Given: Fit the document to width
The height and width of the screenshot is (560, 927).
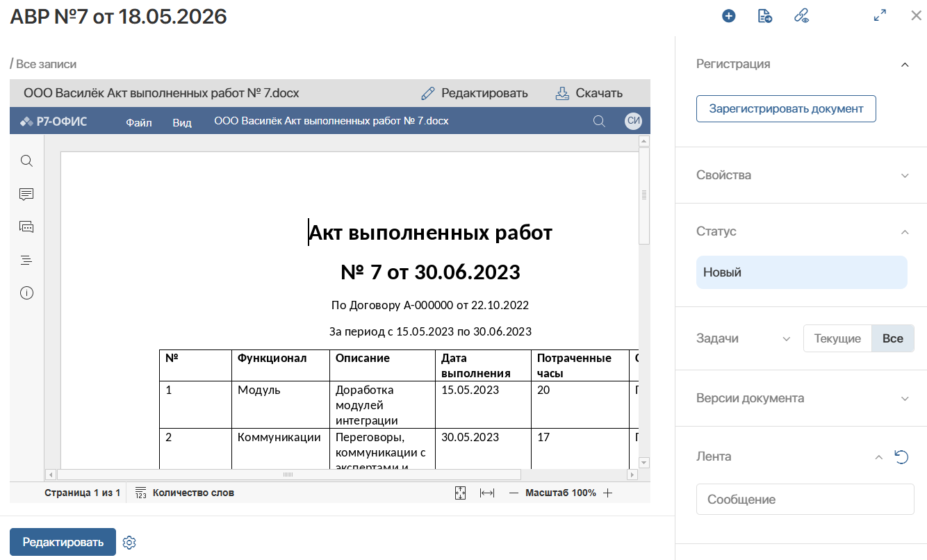Looking at the screenshot, I should point(487,493).
